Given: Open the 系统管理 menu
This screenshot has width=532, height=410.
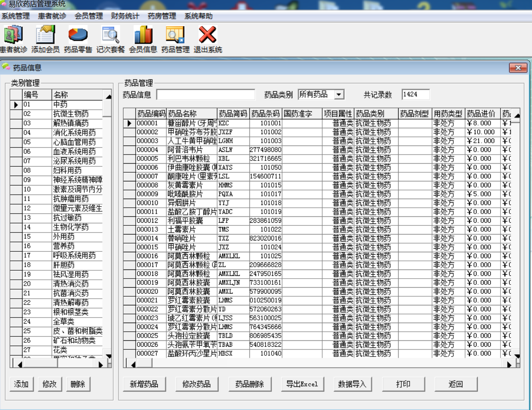Looking at the screenshot, I should click(x=16, y=16).
